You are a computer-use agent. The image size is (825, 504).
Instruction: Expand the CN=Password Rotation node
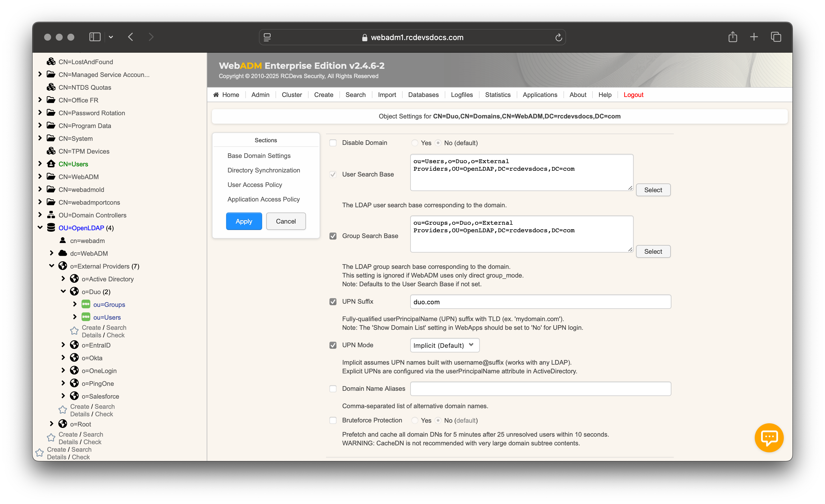(x=40, y=112)
